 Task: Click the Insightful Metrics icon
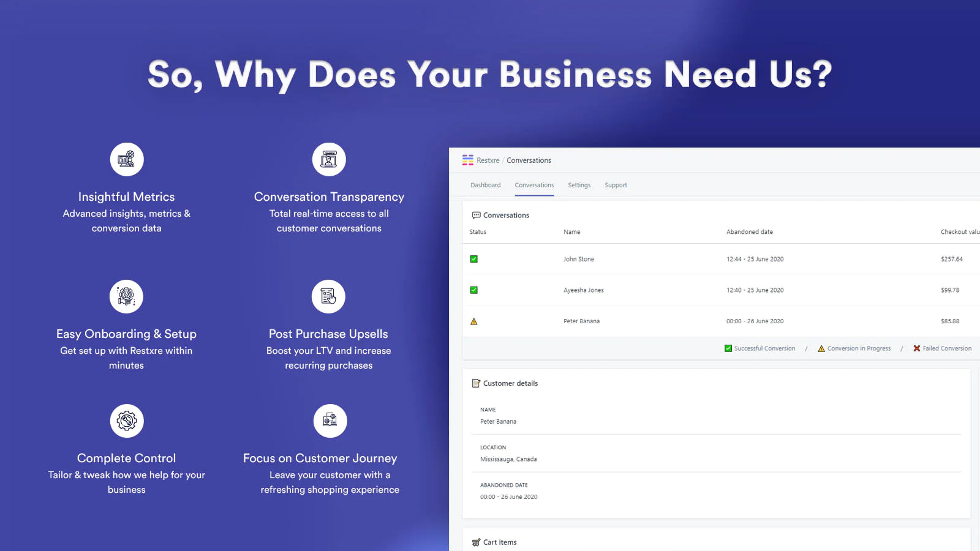[127, 159]
